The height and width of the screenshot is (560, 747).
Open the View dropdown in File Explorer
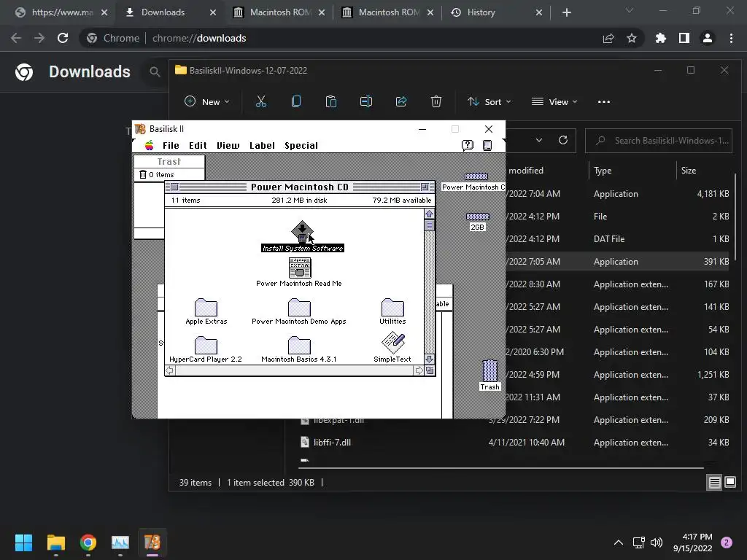coord(554,101)
